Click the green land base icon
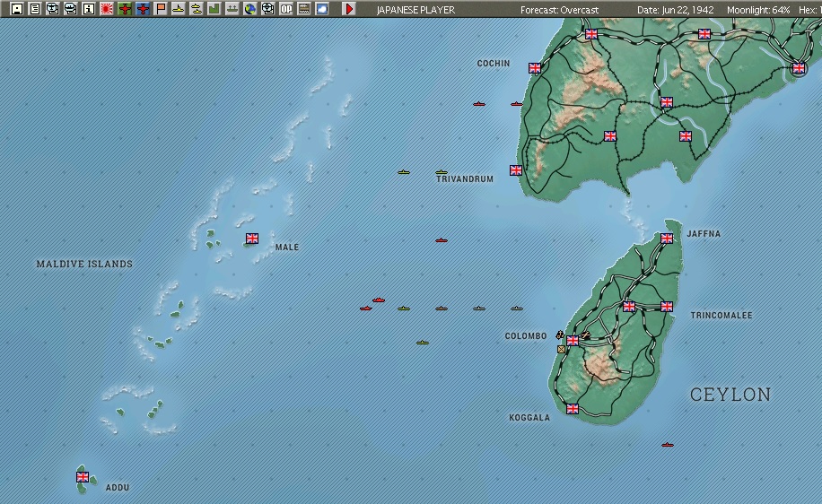Image resolution: width=822 pixels, height=504 pixels. coord(214,9)
